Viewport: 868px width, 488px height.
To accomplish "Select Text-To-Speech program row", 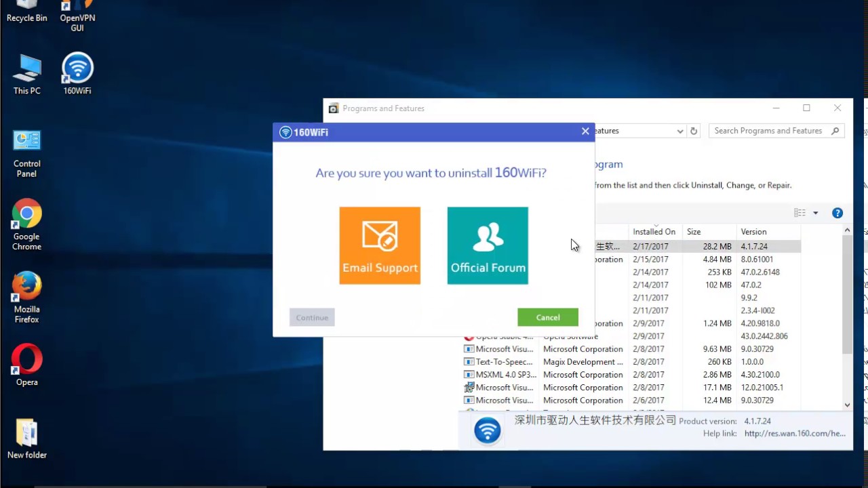I will (631, 362).
